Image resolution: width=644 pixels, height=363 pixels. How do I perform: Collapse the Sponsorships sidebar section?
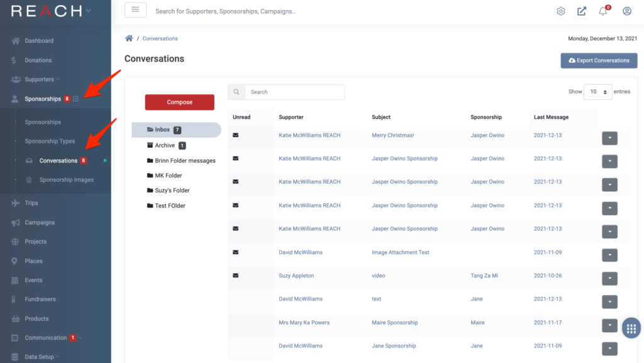(75, 99)
